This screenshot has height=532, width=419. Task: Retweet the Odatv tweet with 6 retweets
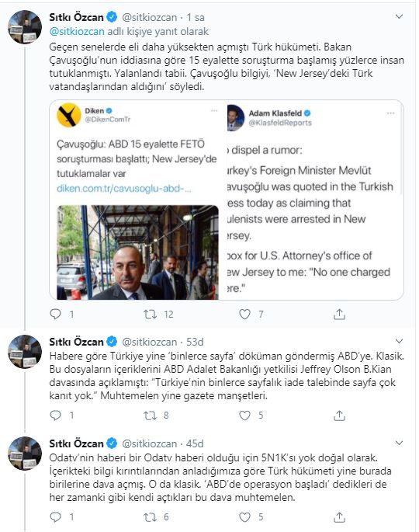click(150, 517)
